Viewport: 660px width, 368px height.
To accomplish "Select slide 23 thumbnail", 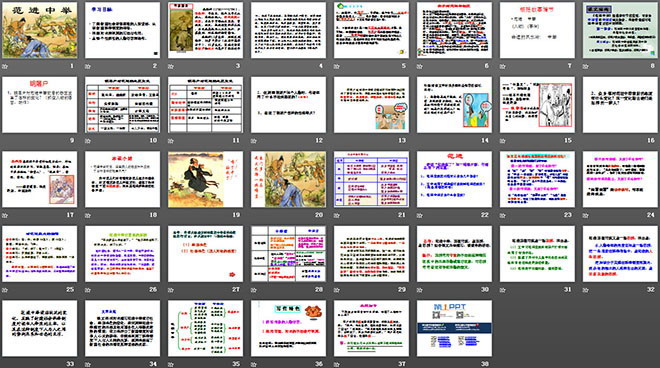I will click(537, 179).
